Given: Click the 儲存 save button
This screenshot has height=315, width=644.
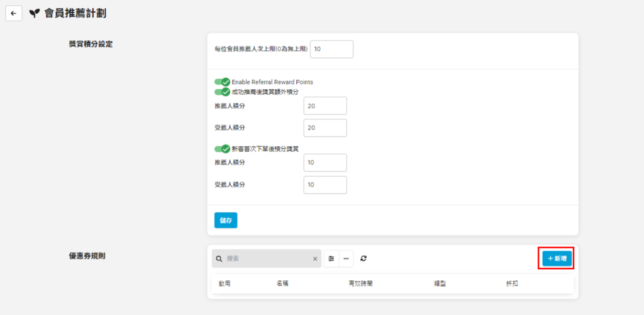Looking at the screenshot, I should click(x=226, y=220).
